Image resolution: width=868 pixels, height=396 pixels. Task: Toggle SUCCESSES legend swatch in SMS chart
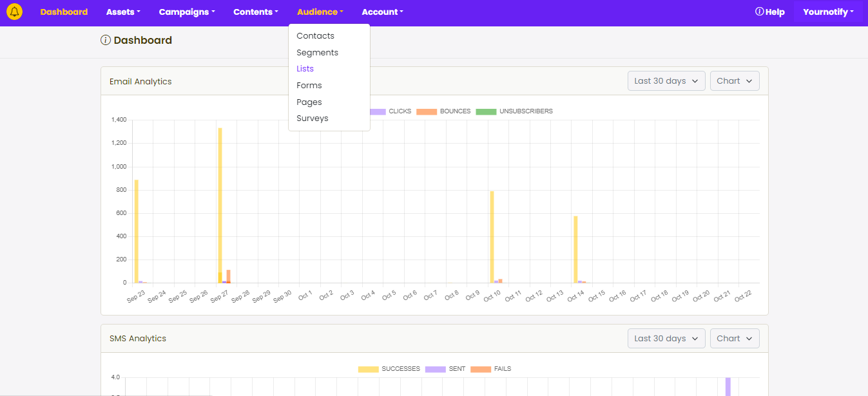tap(369, 369)
